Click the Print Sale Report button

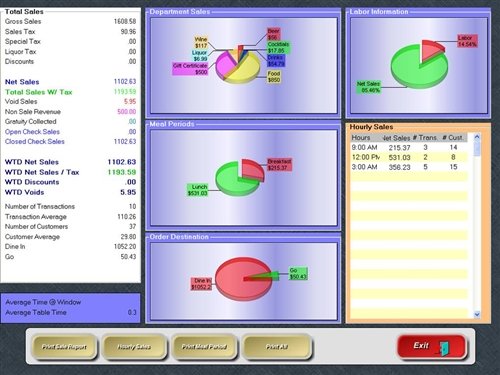click(64, 347)
